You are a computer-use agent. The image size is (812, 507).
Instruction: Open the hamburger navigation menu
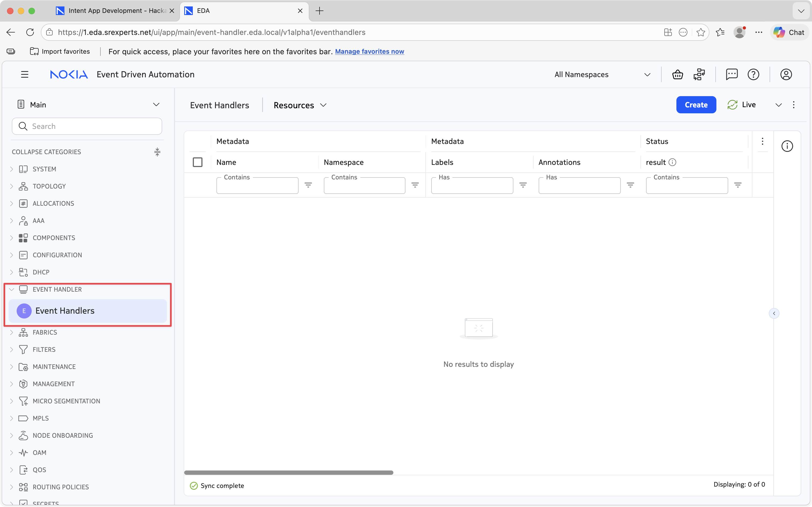(24, 74)
